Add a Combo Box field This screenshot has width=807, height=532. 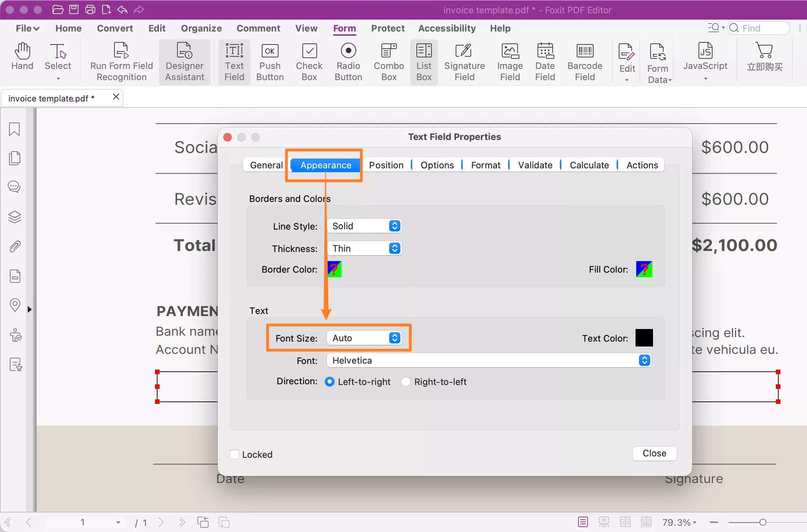[389, 62]
